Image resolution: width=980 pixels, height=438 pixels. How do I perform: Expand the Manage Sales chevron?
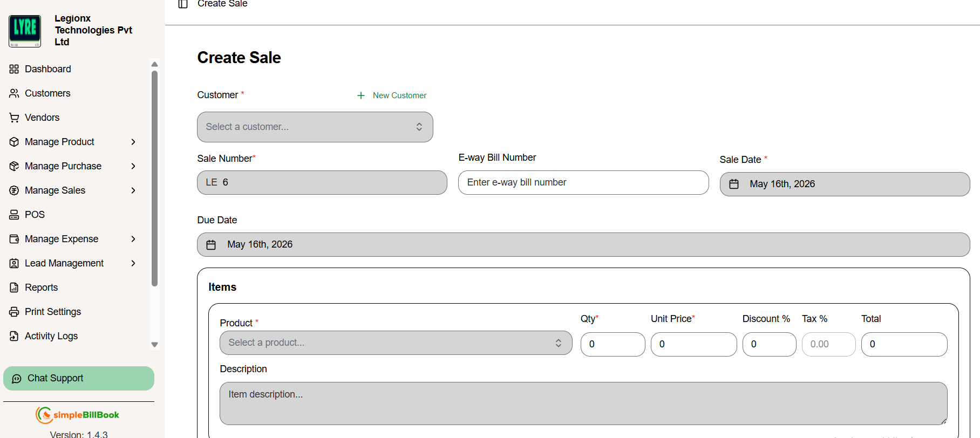coord(133,190)
